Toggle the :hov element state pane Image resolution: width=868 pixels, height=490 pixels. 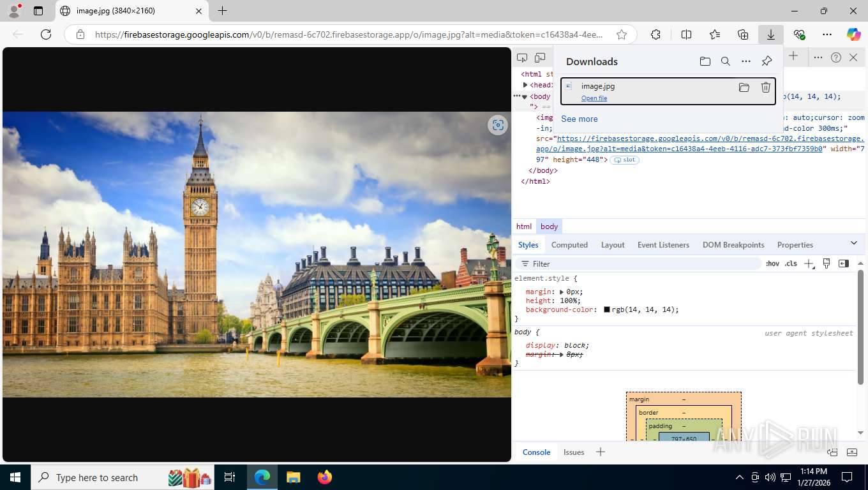772,264
